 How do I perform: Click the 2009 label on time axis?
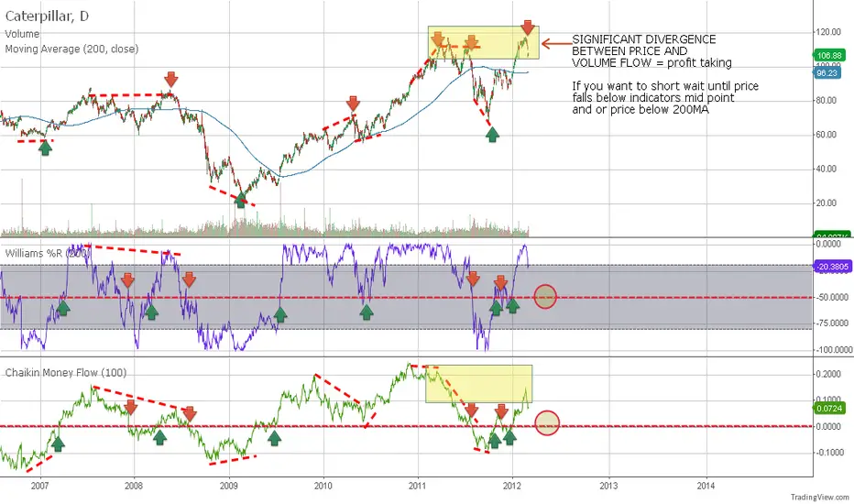coord(229,486)
